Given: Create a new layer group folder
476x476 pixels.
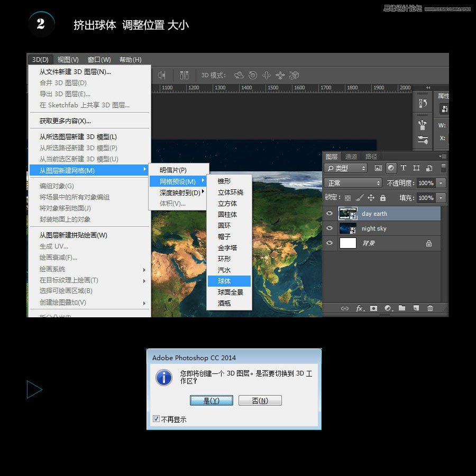Looking at the screenshot, I should pos(402,308).
